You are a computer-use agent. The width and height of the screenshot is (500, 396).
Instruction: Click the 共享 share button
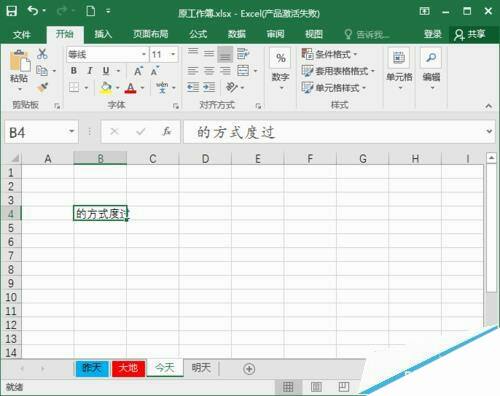click(470, 34)
